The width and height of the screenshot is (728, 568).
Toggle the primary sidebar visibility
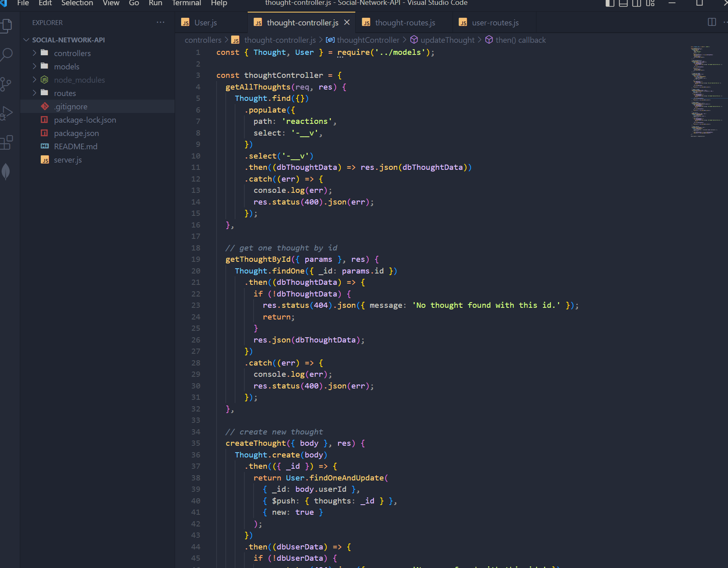coord(610,3)
